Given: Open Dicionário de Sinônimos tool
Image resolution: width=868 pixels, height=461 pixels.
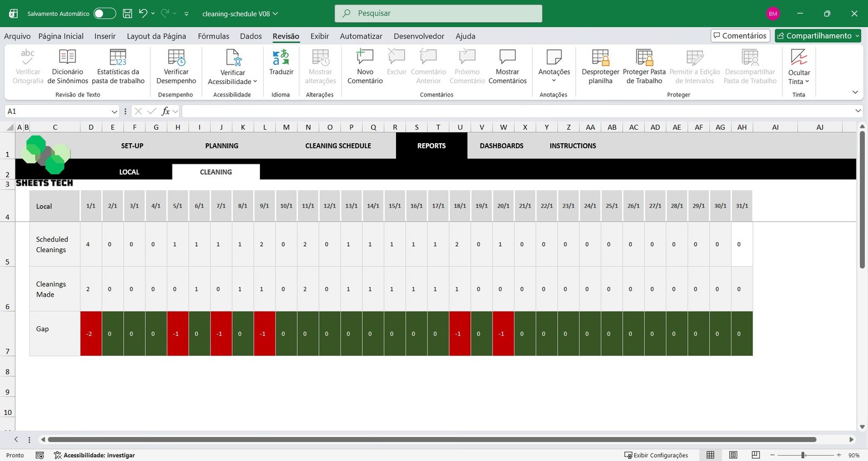Looking at the screenshot, I should (67, 57).
